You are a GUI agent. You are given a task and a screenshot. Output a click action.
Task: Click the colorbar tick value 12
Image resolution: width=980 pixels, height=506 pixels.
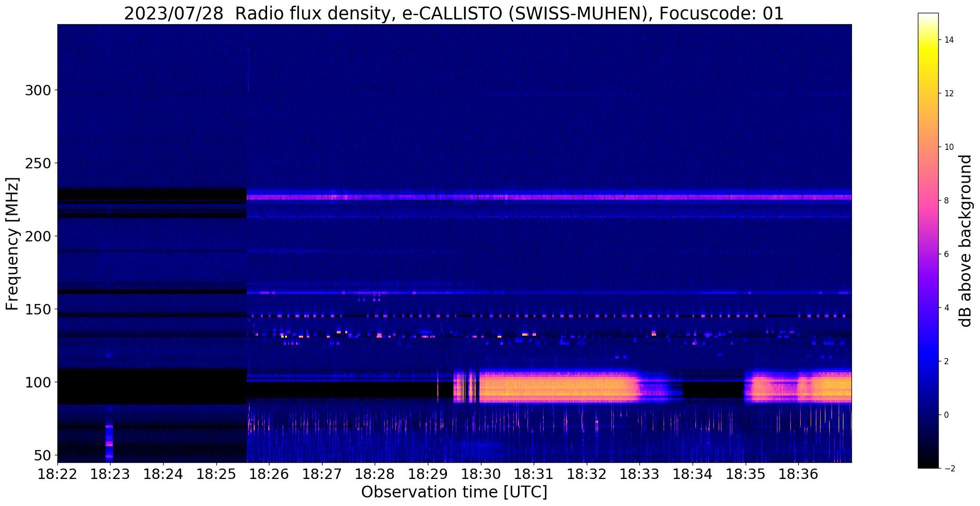coord(949,93)
